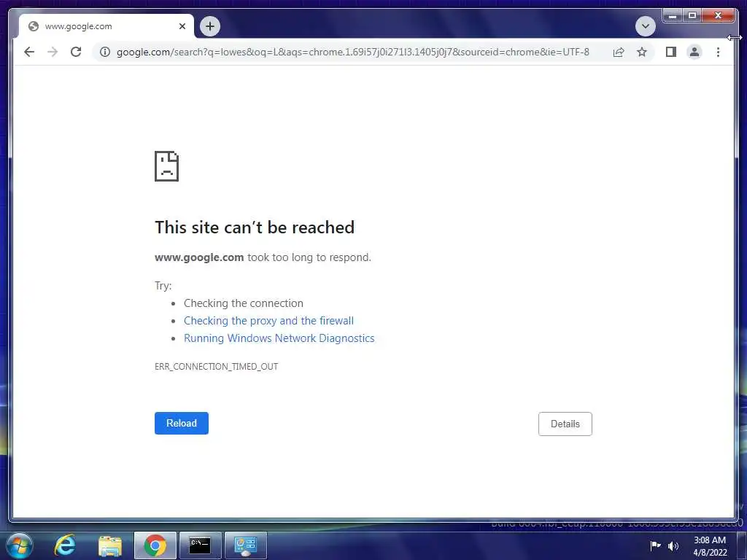Switch to Chrome on the taskbar
Image resolution: width=747 pixels, height=560 pixels.
click(155, 545)
